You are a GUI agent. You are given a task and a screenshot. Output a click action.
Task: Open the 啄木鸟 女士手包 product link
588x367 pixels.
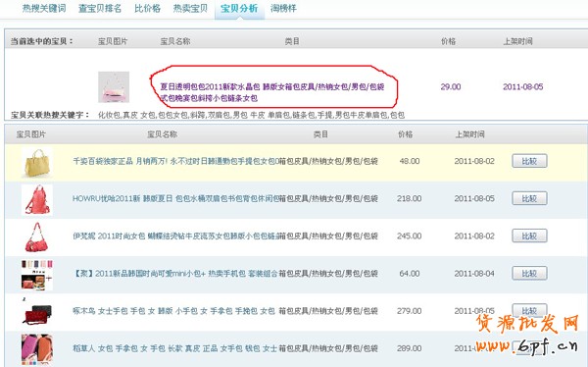tap(173, 311)
